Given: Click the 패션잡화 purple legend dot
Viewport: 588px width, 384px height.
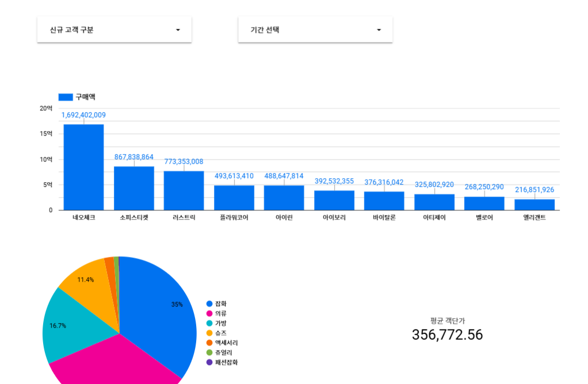Looking at the screenshot, I should click(x=209, y=362).
